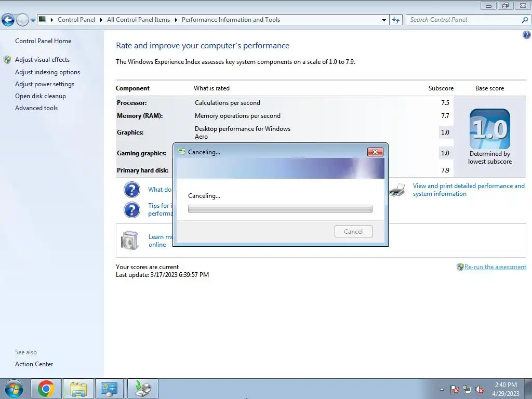Select the Primary hard disk subscore 7.9
This screenshot has height=399, width=532.
[x=445, y=170]
